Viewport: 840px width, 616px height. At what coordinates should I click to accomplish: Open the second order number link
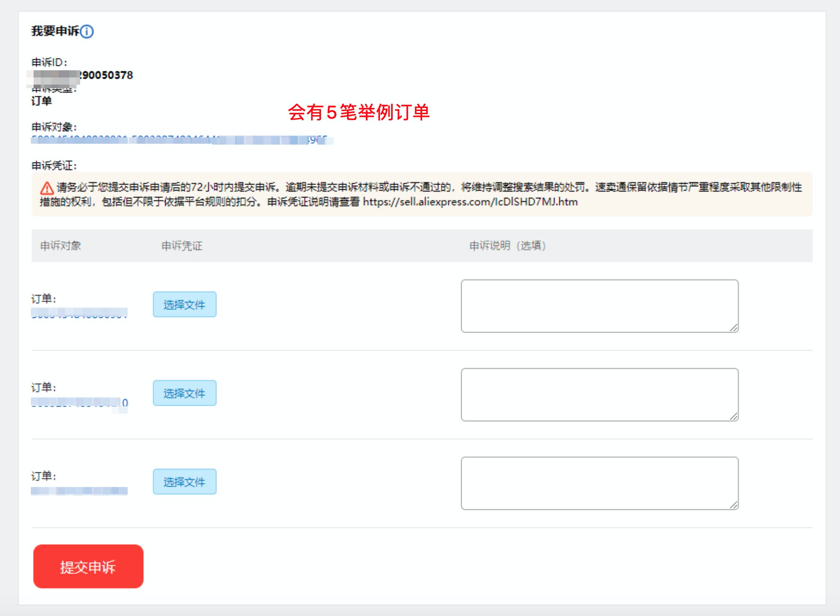point(79,402)
